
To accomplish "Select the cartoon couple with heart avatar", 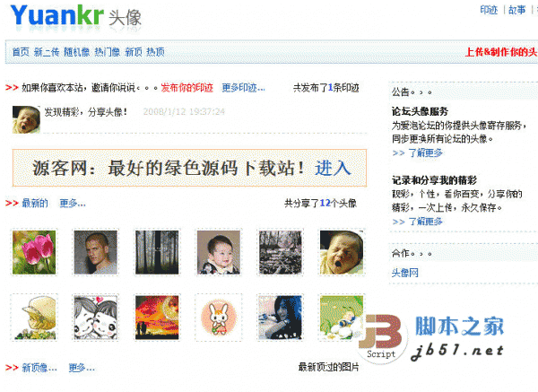I will [x=95, y=318].
